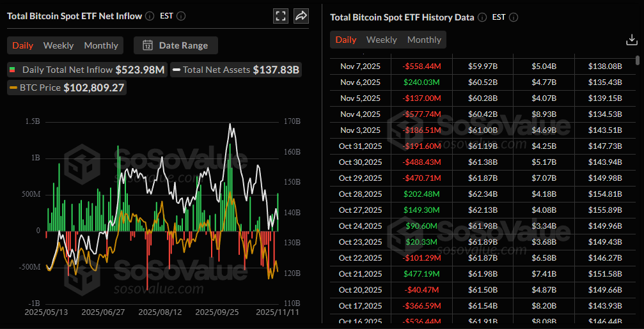
Task: Download the ETF history data
Action: coord(631,40)
